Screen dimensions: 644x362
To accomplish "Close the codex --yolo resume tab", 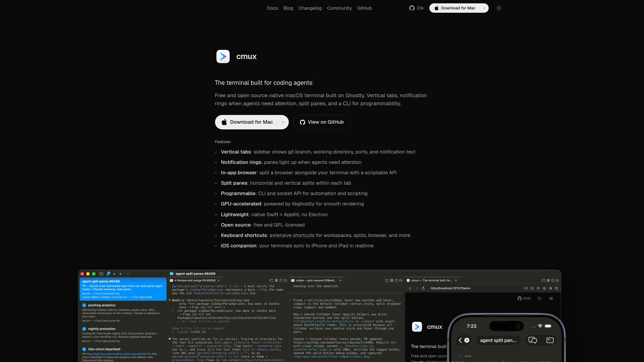I will 340,281.
